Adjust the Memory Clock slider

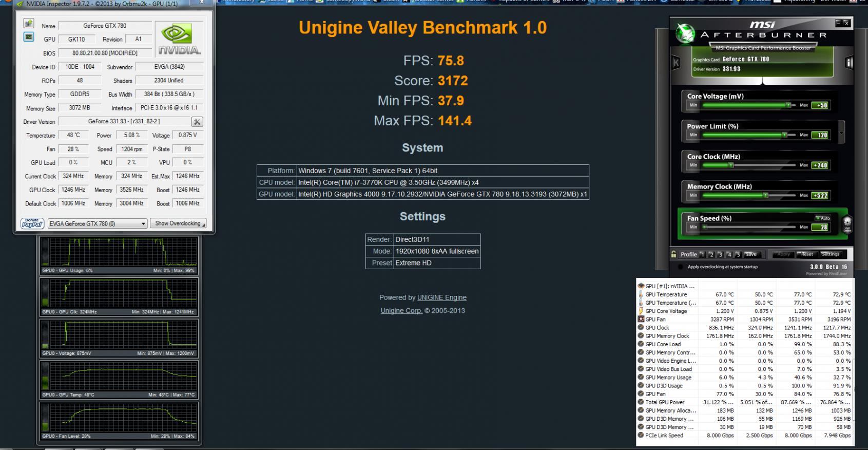pyautogui.click(x=749, y=195)
